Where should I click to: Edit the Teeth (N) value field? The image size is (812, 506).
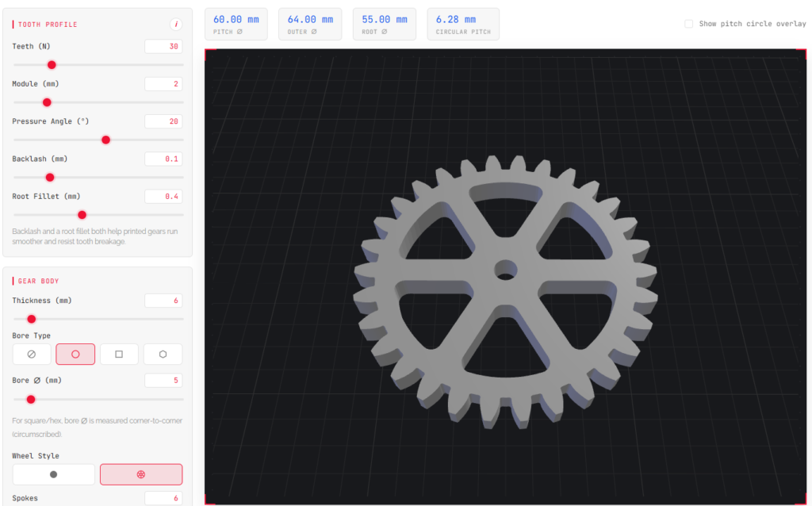pos(163,47)
